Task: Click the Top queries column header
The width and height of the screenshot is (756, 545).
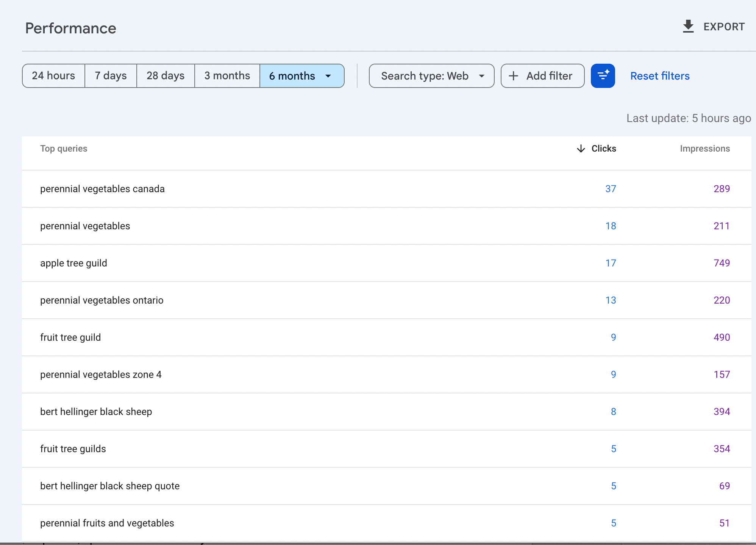Action: point(64,149)
